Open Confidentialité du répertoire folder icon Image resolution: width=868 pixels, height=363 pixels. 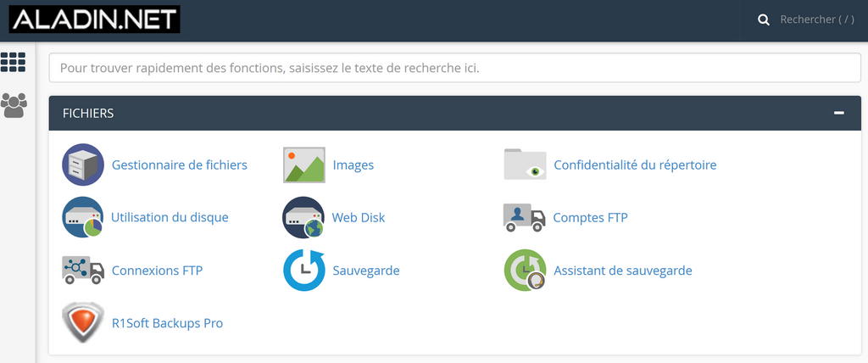(x=525, y=165)
